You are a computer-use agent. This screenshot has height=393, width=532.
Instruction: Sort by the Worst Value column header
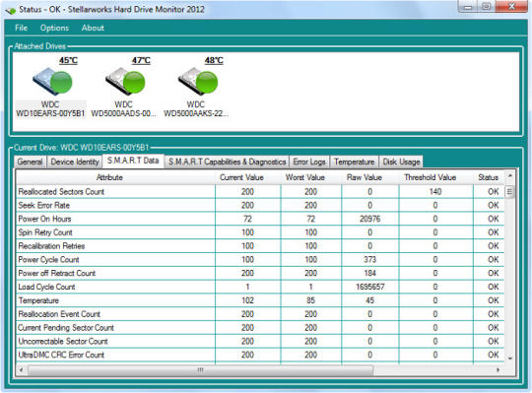310,177
